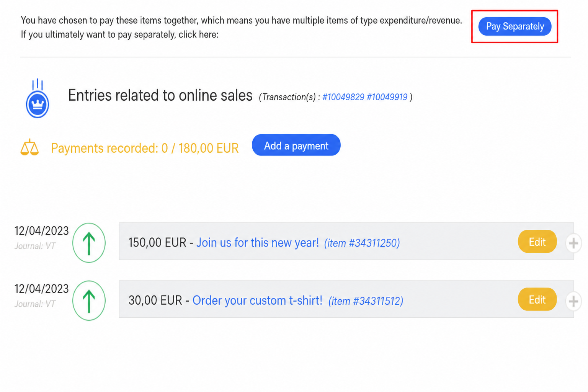
Task: Click the 12/04/2023 date of the t-shirt entry
Action: coord(41,289)
